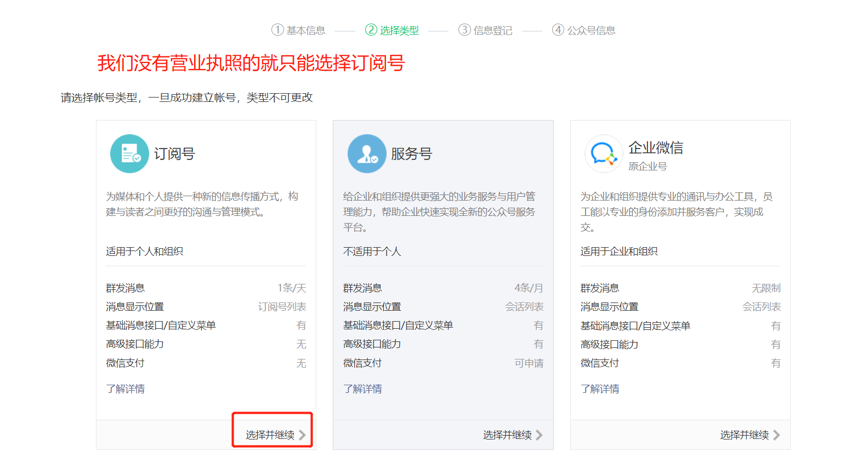Open 了解详情 link in 服务号 card

coord(363,389)
